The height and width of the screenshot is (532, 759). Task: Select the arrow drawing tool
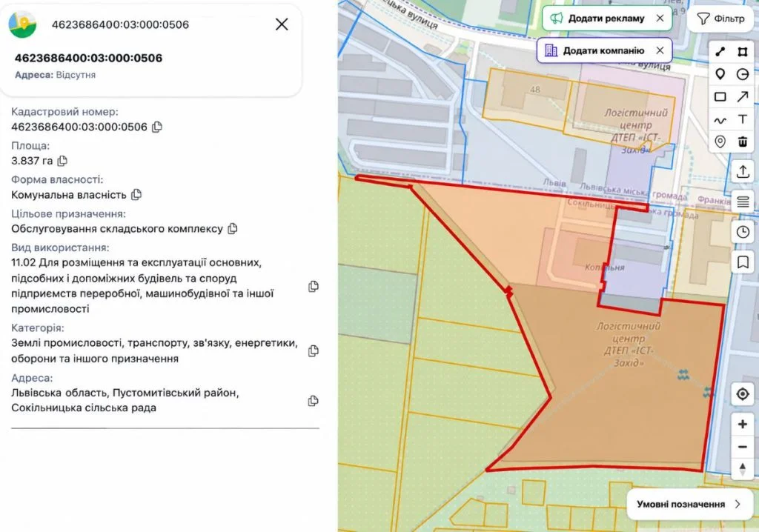coord(743,97)
